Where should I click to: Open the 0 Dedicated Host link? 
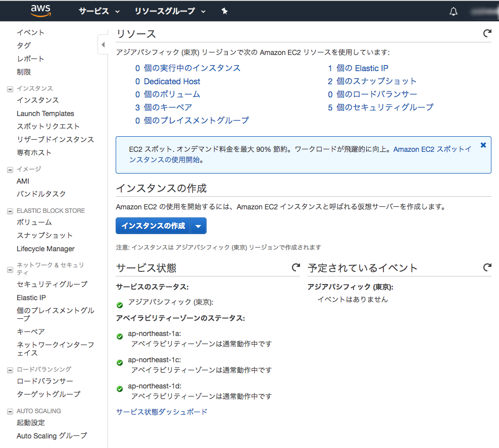point(168,81)
